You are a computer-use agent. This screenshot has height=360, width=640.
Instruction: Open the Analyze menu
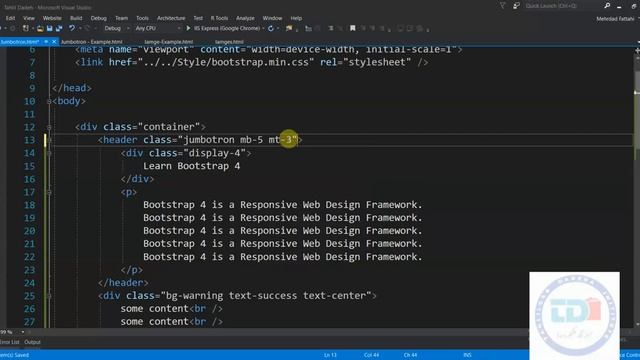point(245,18)
